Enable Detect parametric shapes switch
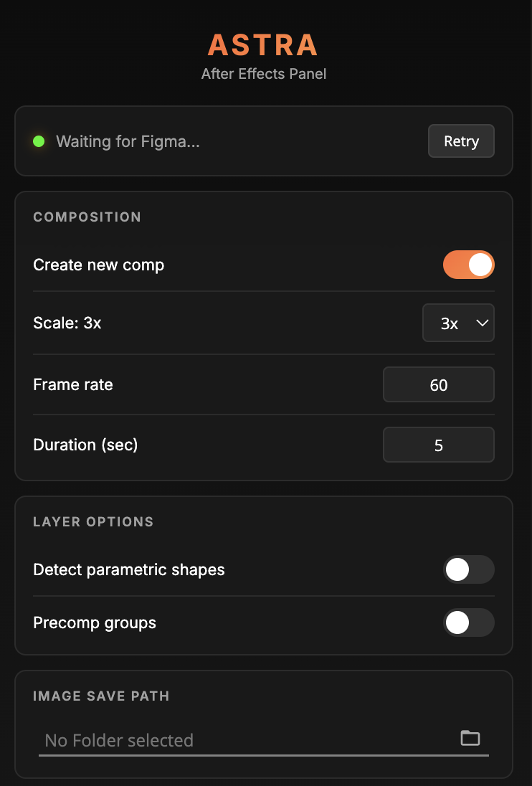Screen dimensions: 532x786 click(468, 569)
